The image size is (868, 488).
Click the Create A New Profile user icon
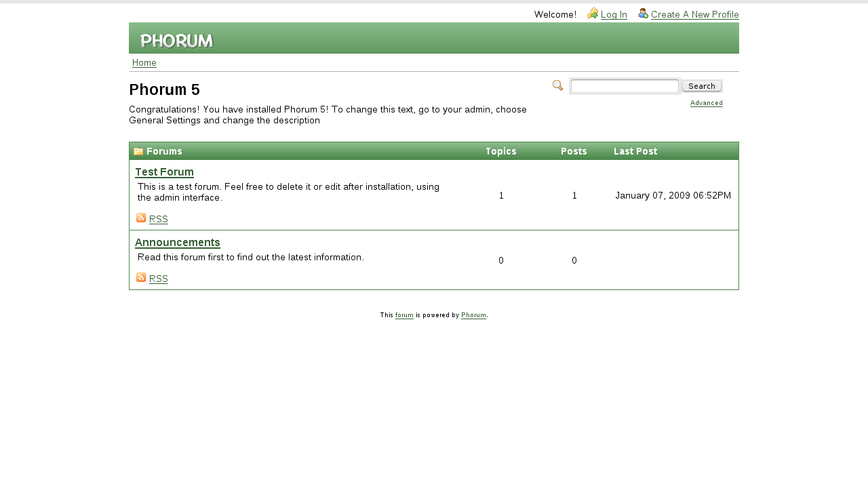(x=643, y=14)
